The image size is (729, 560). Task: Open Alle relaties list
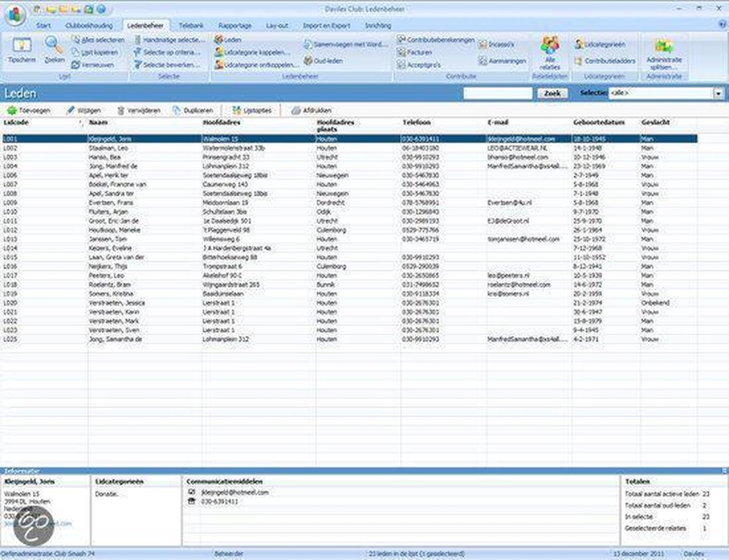tap(550, 52)
